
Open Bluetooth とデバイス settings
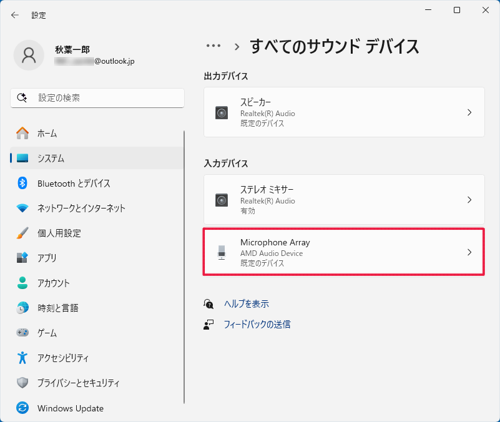coord(96,183)
